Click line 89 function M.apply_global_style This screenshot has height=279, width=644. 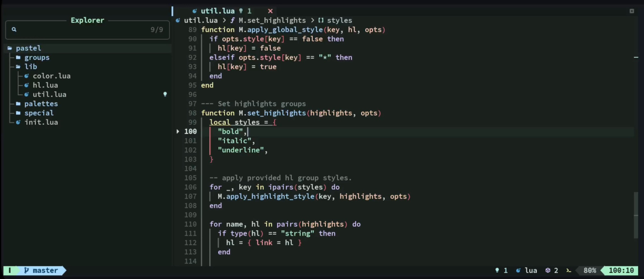(x=293, y=29)
